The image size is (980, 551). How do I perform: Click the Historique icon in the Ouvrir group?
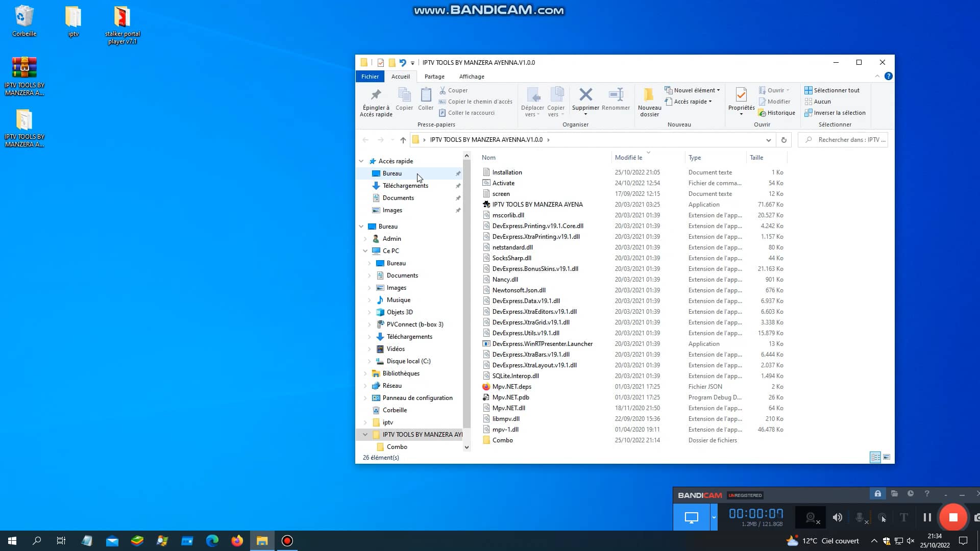coord(778,113)
